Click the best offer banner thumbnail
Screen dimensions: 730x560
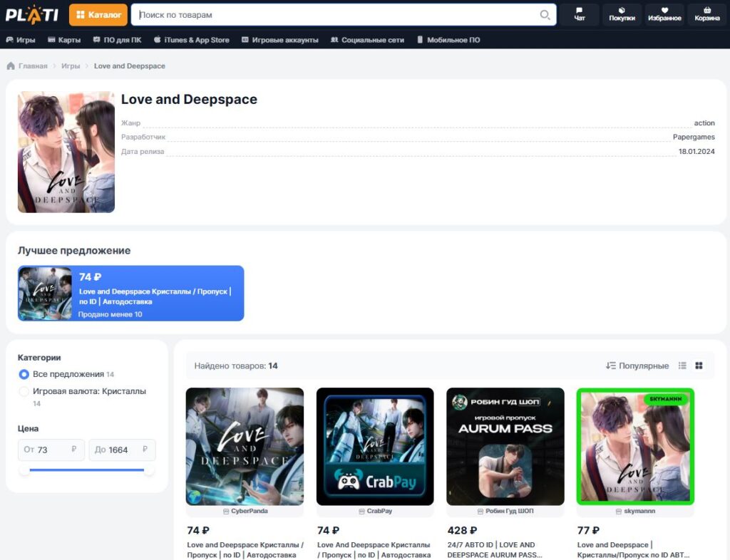[x=45, y=293]
